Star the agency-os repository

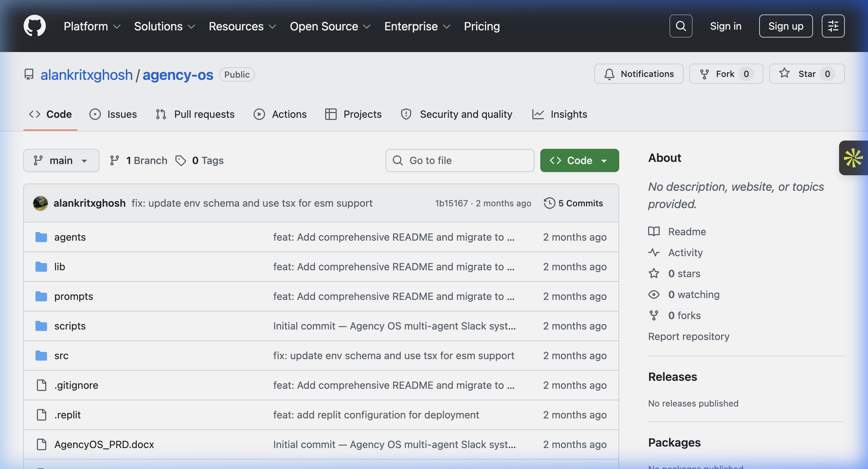coord(807,74)
